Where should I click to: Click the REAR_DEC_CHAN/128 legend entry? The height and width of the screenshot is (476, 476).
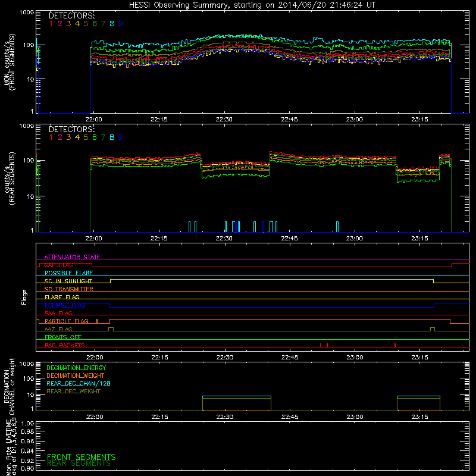click(79, 383)
